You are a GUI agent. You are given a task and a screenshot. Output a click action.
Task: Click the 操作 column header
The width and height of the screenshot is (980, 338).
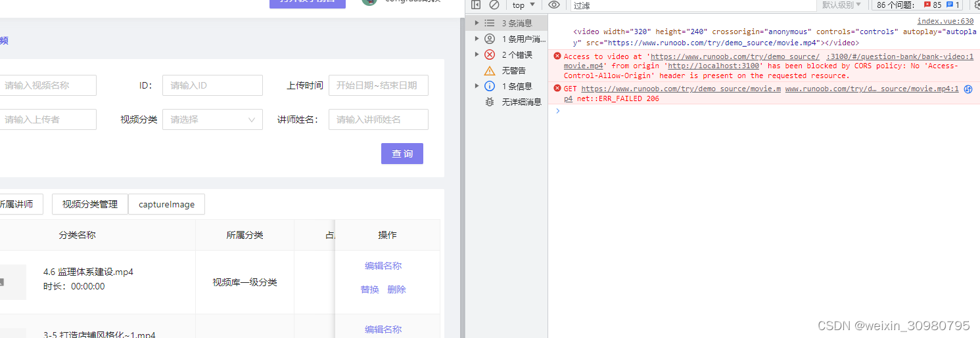pyautogui.click(x=387, y=235)
